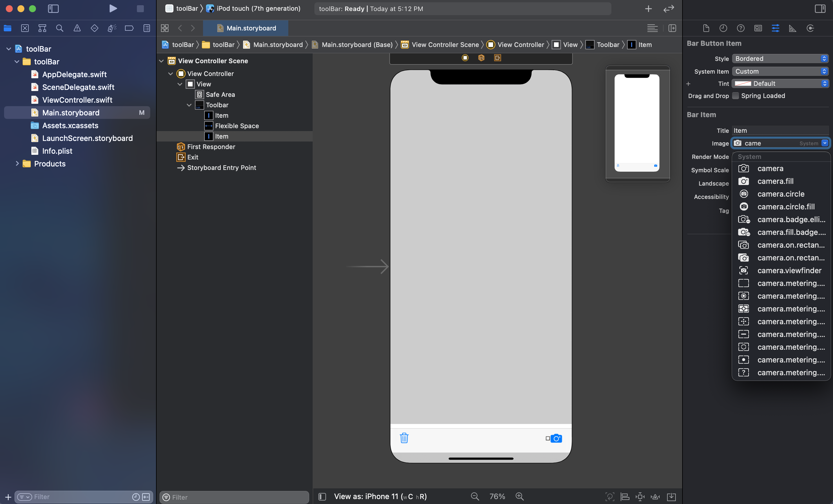Choose camera.circle for the bar item
The width and height of the screenshot is (833, 504).
click(x=781, y=194)
